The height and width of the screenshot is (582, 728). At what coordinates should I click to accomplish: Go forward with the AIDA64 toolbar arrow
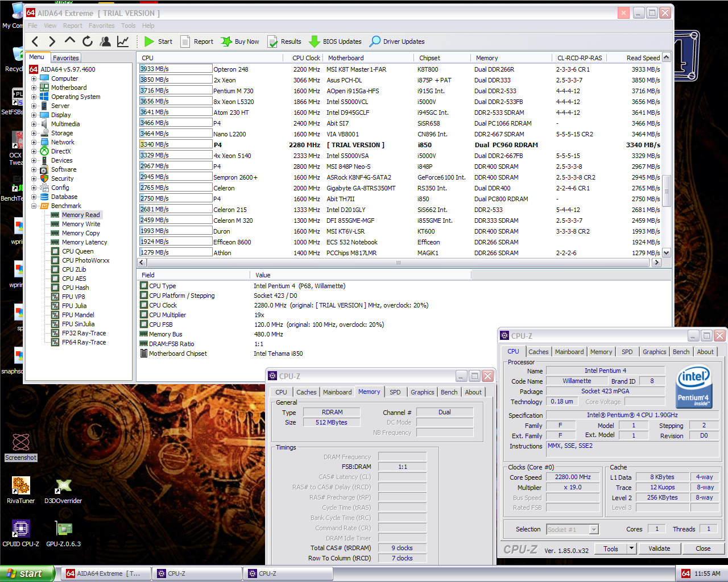click(x=52, y=41)
